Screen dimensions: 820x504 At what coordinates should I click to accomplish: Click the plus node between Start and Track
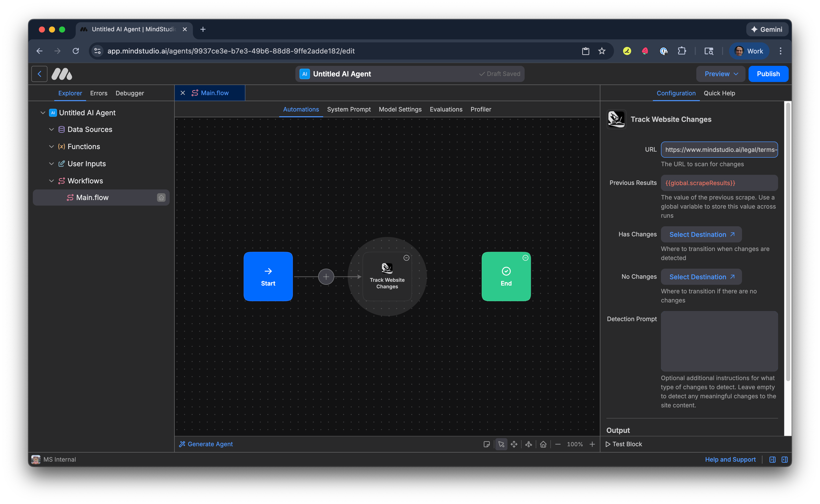pyautogui.click(x=326, y=277)
